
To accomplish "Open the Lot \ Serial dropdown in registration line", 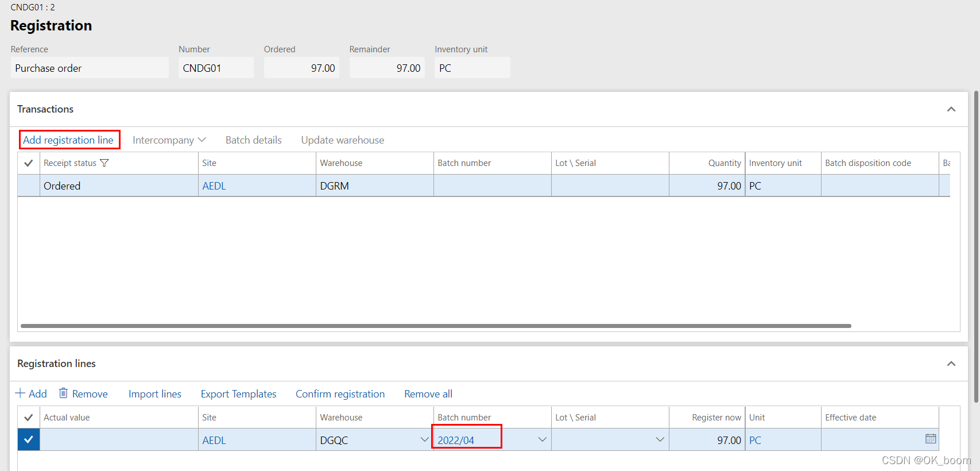I will [660, 440].
